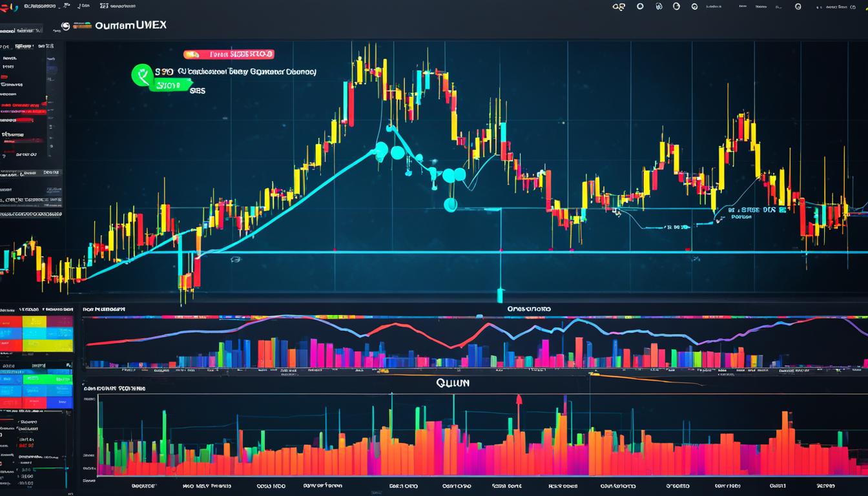Viewport: 868px width, 496px height.
Task: Click the red-orange pill label above chart
Action: pyautogui.click(x=229, y=55)
